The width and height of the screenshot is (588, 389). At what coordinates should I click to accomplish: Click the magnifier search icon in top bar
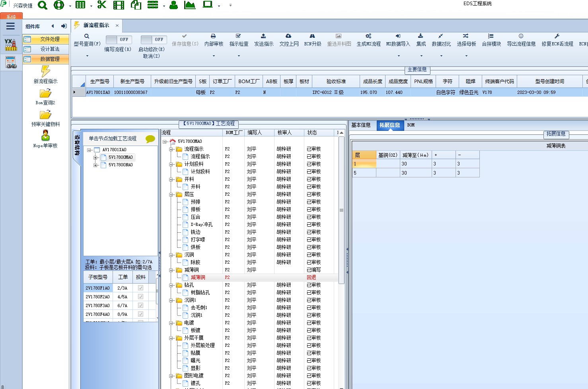click(x=43, y=5)
